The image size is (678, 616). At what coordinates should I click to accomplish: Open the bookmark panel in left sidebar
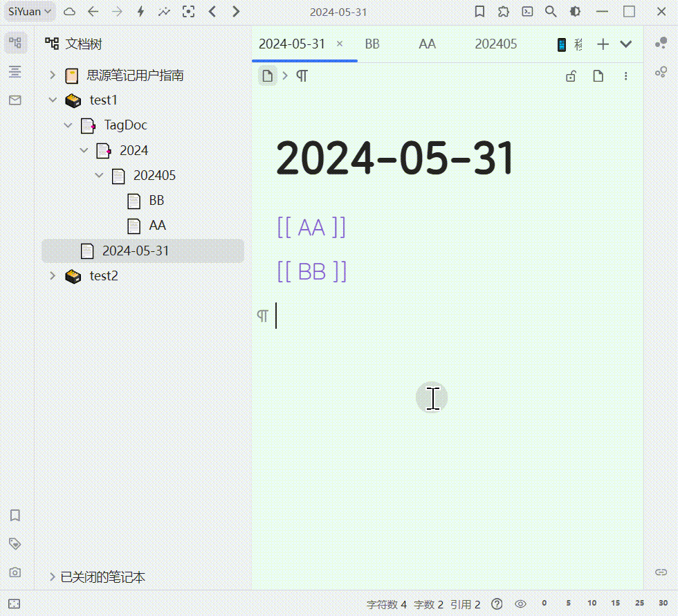pyautogui.click(x=15, y=515)
